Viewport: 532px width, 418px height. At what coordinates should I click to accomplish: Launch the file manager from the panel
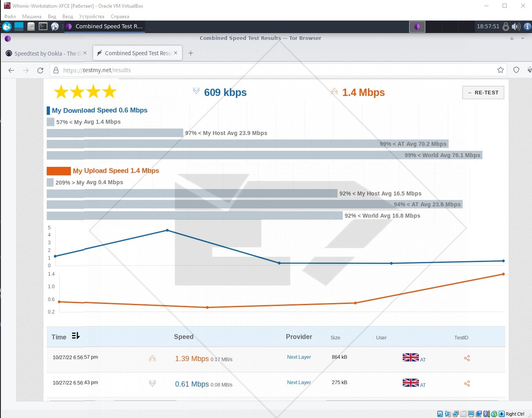coord(31,27)
